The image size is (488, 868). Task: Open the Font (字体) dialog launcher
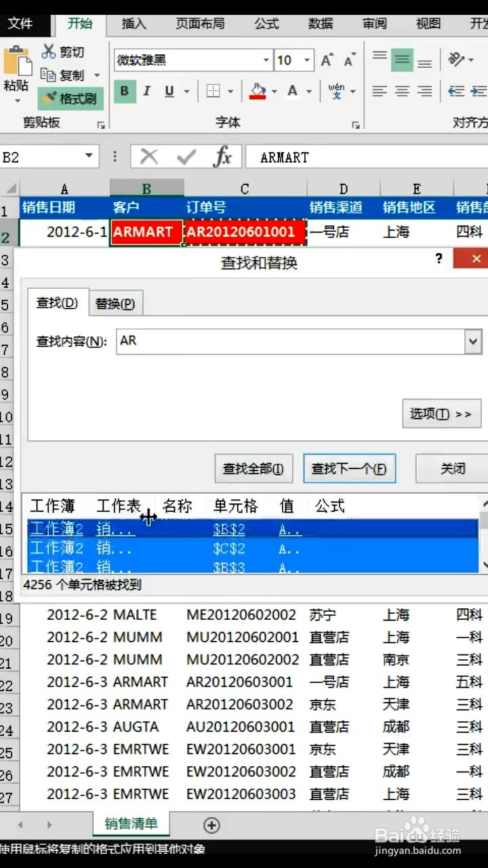click(355, 125)
